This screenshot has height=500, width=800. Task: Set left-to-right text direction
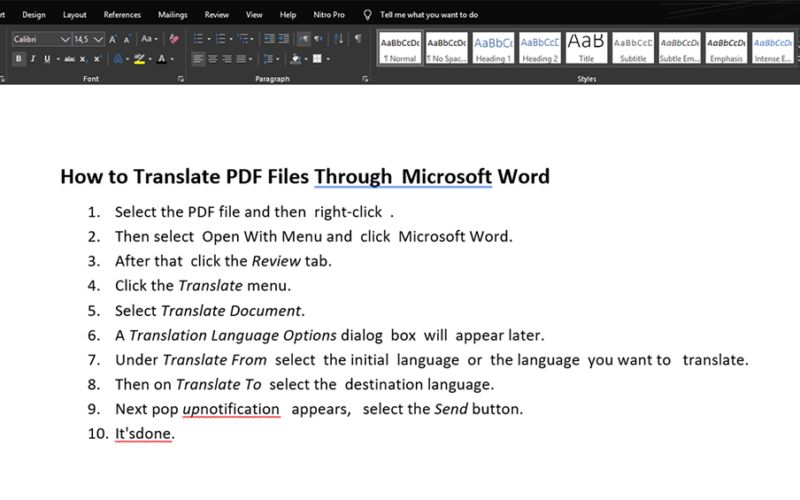[304, 39]
